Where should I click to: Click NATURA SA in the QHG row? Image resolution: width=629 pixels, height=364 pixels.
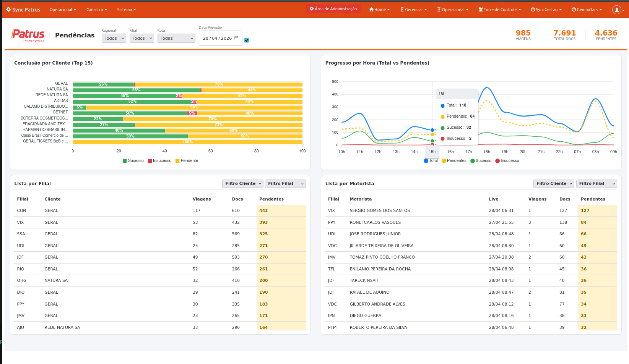(x=56, y=281)
